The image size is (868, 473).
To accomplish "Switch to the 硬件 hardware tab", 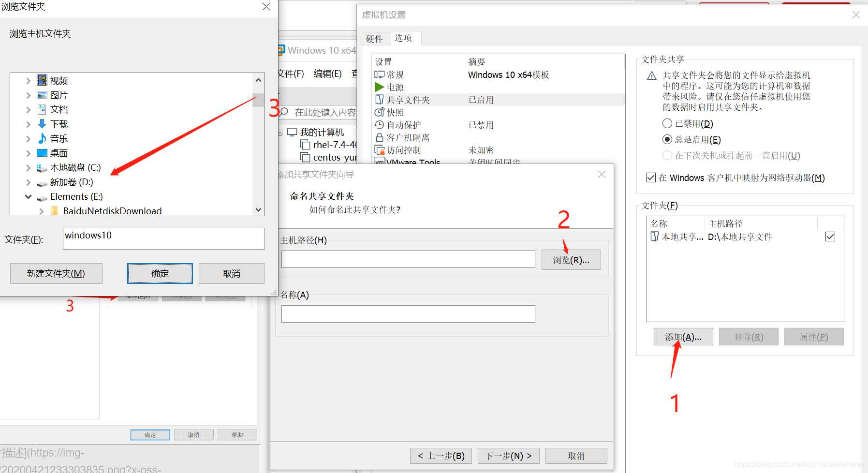I will (x=374, y=39).
